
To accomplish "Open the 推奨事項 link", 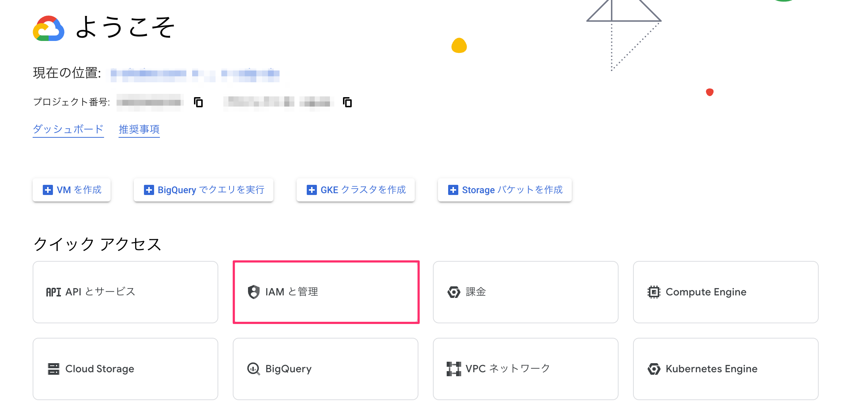I will click(x=139, y=129).
